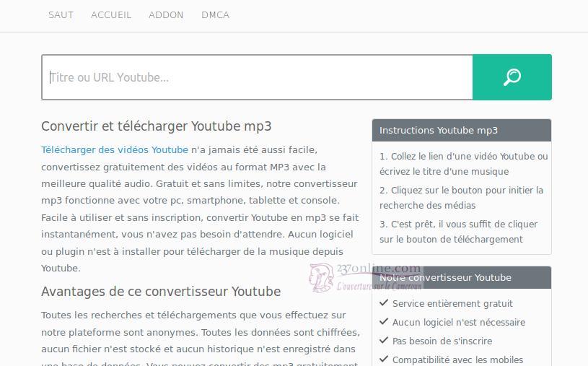Click the green magnifier search button
The image size is (588, 366).
(x=512, y=77)
